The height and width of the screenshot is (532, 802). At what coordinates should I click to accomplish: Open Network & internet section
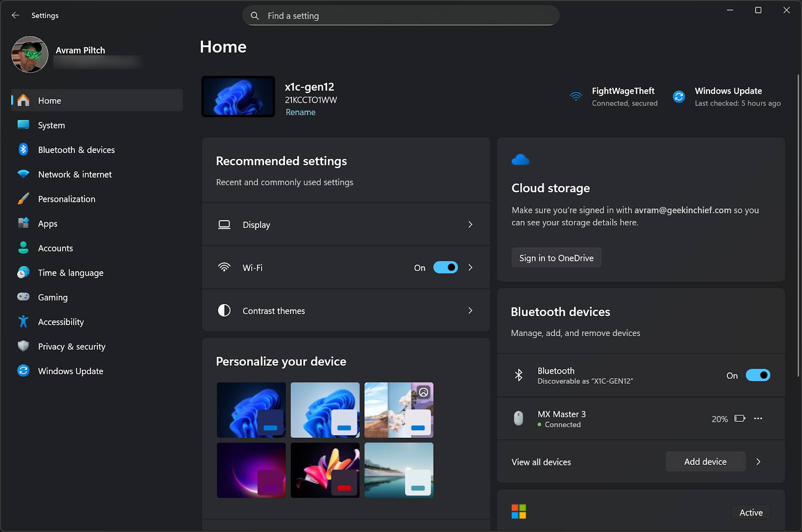pos(97,174)
